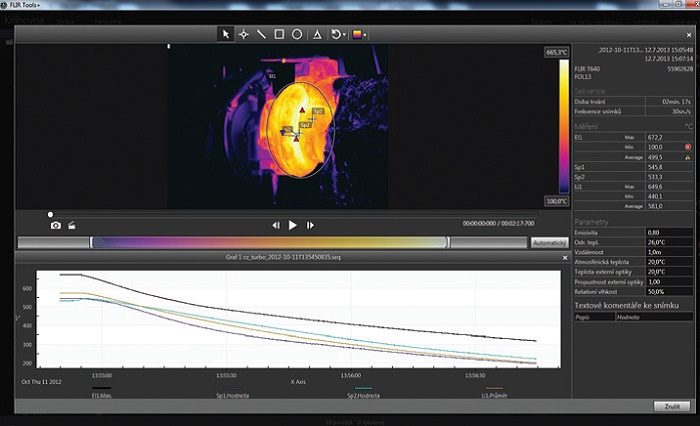Click the right handle of the temperature span bar
The height and width of the screenshot is (426, 700).
448,242
